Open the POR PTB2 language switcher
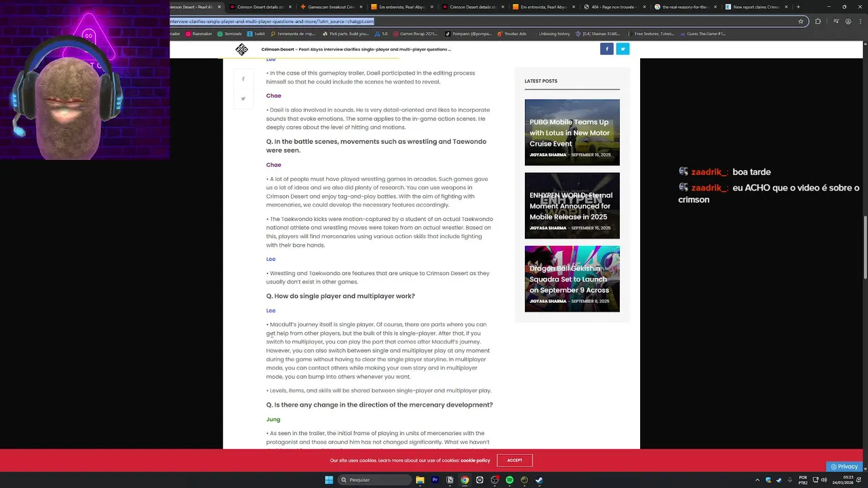This screenshot has width=868, height=488. coord(803,480)
